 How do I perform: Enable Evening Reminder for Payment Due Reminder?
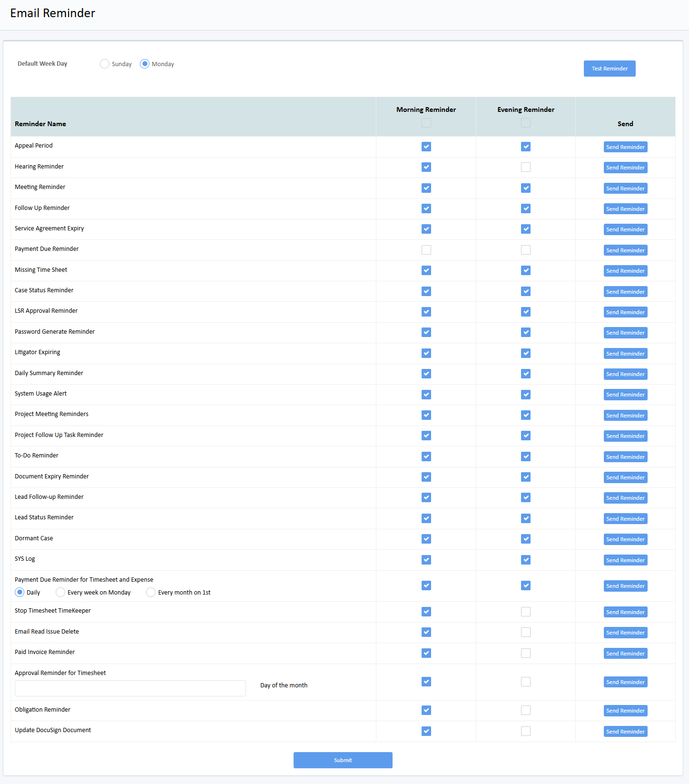coord(526,250)
